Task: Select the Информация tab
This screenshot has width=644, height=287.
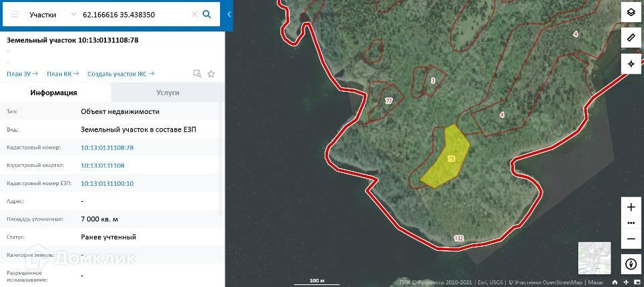Action: point(54,93)
